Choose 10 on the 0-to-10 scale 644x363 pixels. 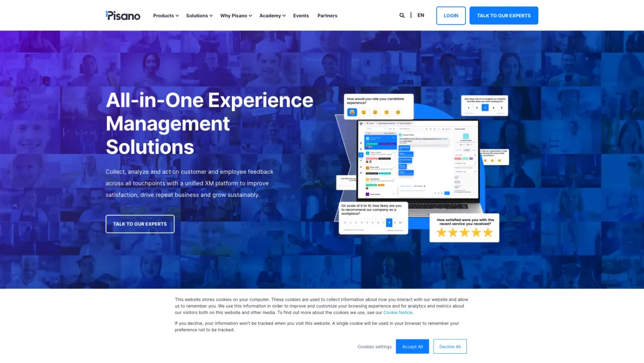400,223
